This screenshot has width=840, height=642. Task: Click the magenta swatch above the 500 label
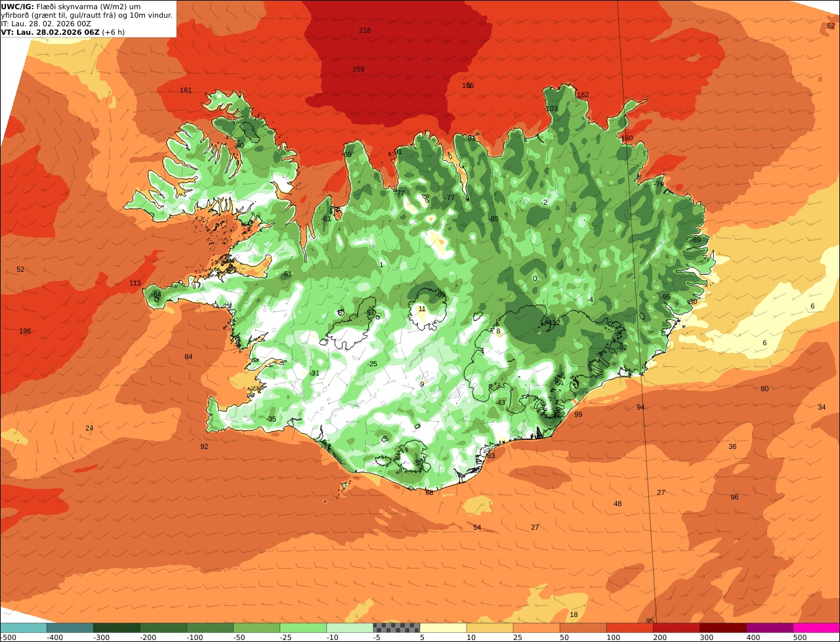pos(816,628)
